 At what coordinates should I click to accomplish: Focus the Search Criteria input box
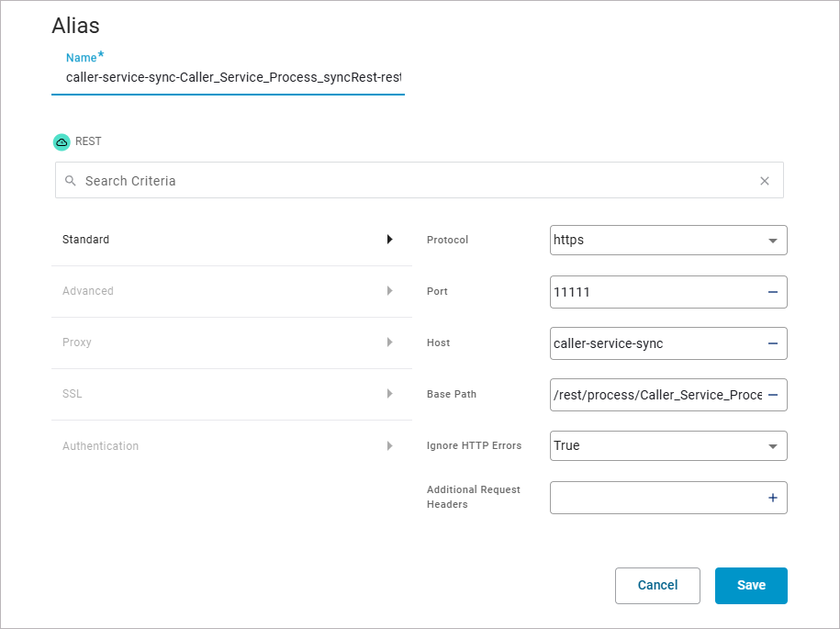(x=413, y=181)
